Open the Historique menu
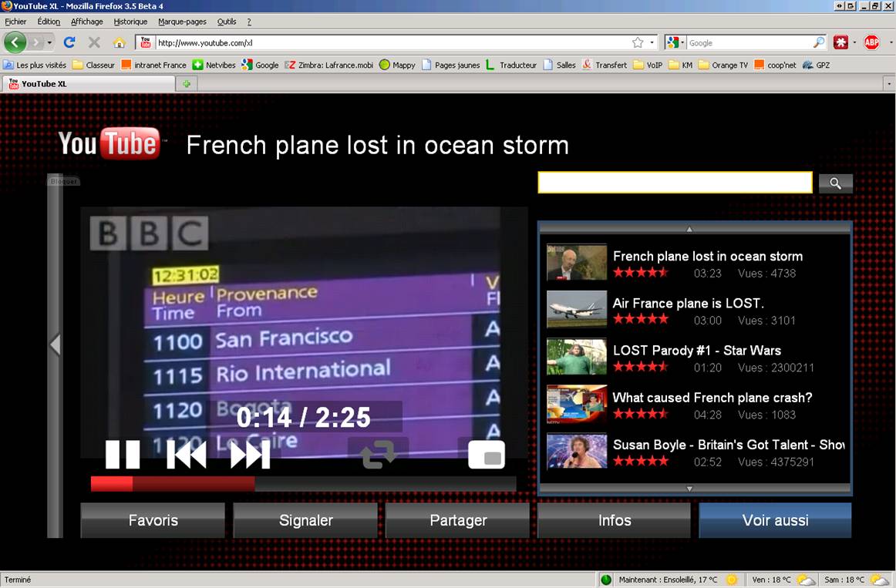Viewport: 896px width, 588px height. tap(130, 22)
